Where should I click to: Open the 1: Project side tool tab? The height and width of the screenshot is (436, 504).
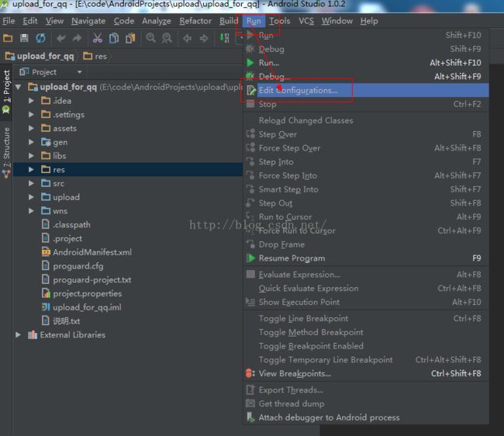click(6, 92)
